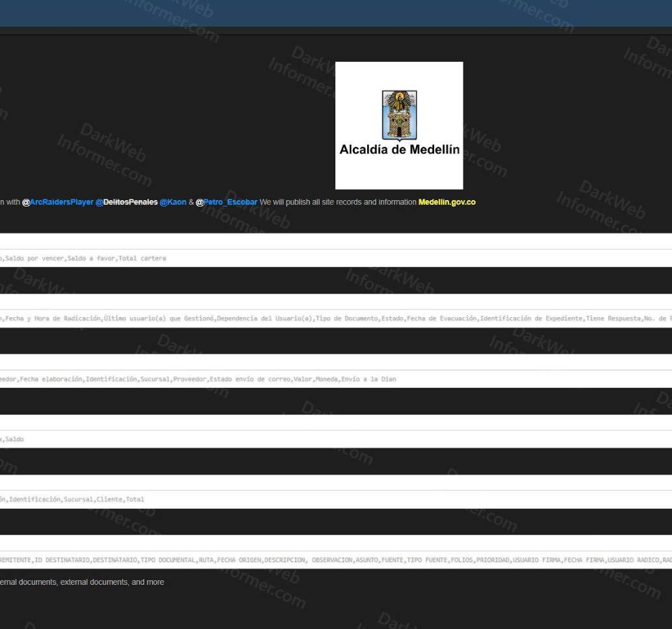This screenshot has height=629, width=672.
Task: Open the @ArcRaidersPlayer profile mention
Action: [x=61, y=202]
